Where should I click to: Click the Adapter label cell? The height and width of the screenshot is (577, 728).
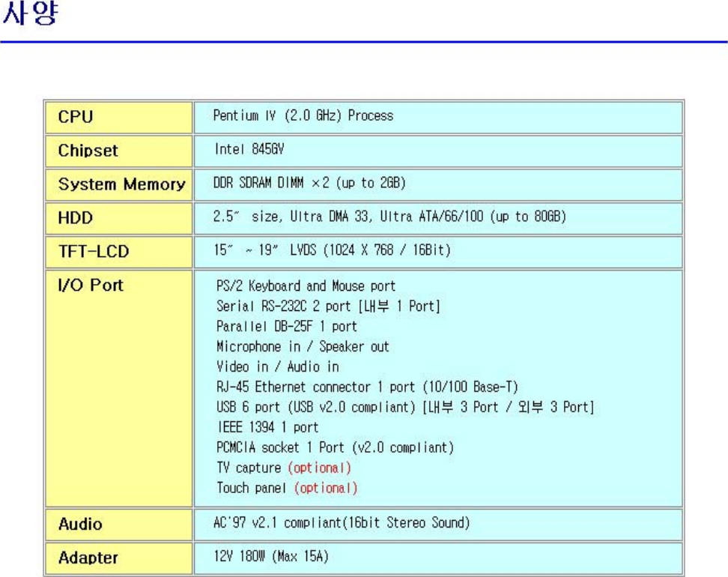pos(119,558)
